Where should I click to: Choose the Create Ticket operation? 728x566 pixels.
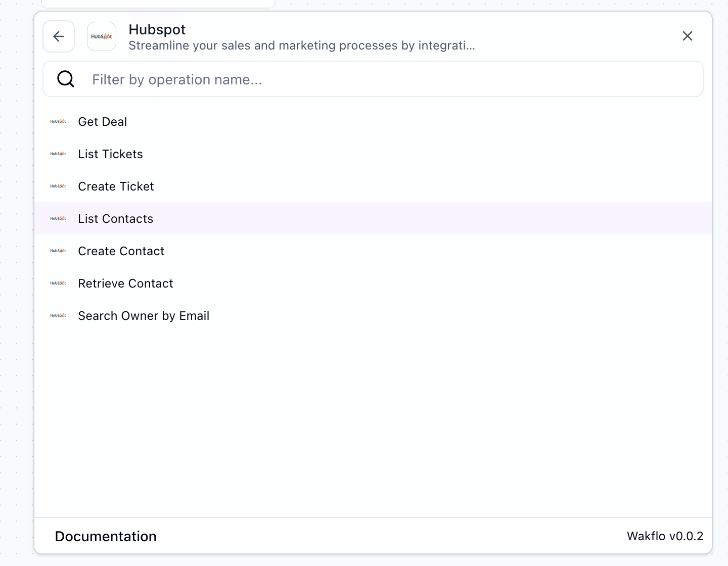pyautogui.click(x=116, y=186)
